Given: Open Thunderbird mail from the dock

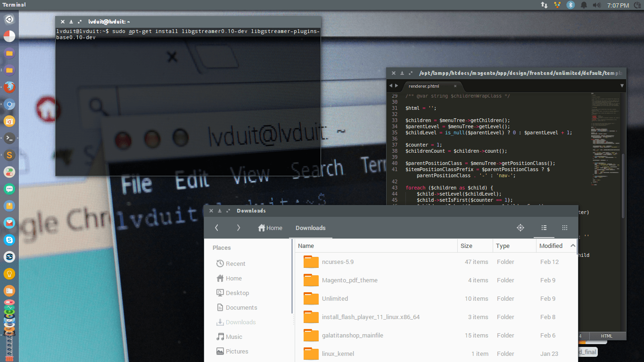Looking at the screenshot, I should point(9,223).
